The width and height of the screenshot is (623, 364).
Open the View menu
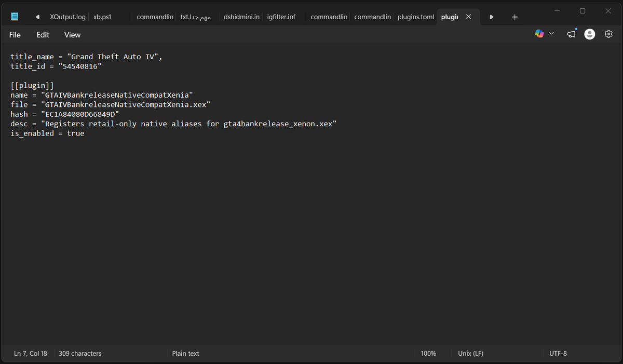(72, 35)
